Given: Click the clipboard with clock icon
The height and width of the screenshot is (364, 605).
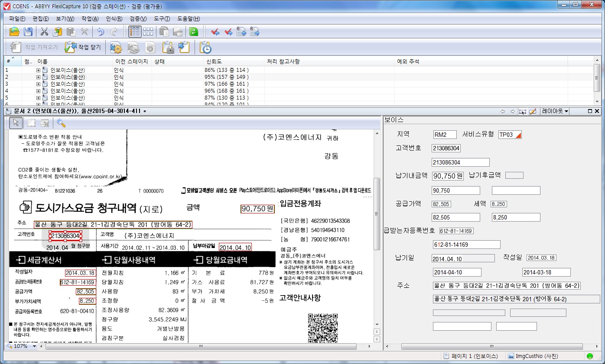Looking at the screenshot, I should pos(205,47).
